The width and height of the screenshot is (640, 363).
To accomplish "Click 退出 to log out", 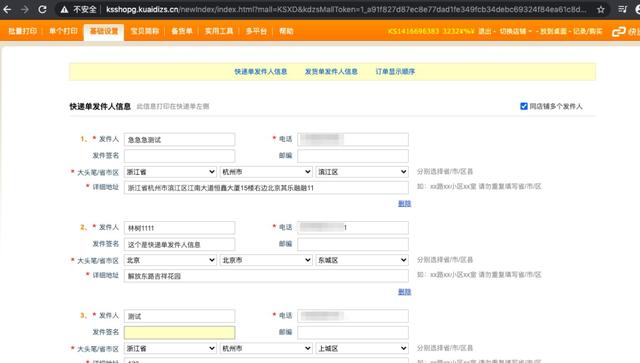I will click(484, 31).
